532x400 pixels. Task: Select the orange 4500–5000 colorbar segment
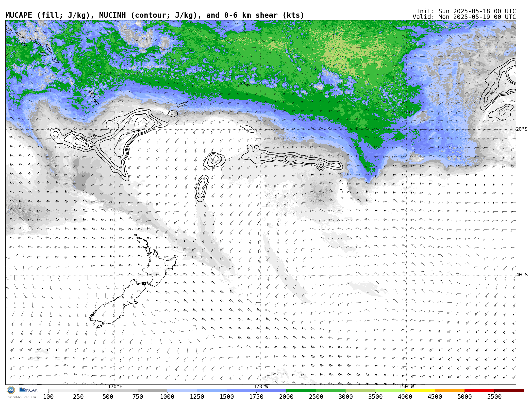(450, 391)
